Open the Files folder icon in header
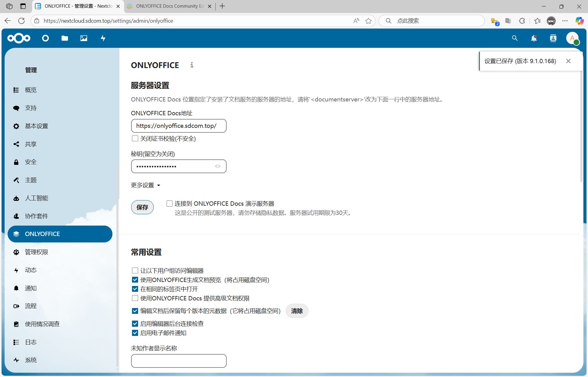 (65, 38)
